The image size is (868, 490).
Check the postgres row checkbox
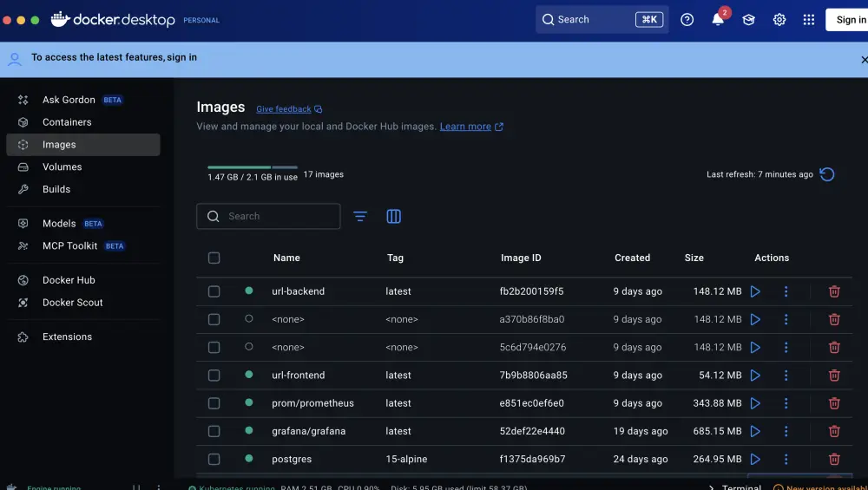tap(214, 459)
